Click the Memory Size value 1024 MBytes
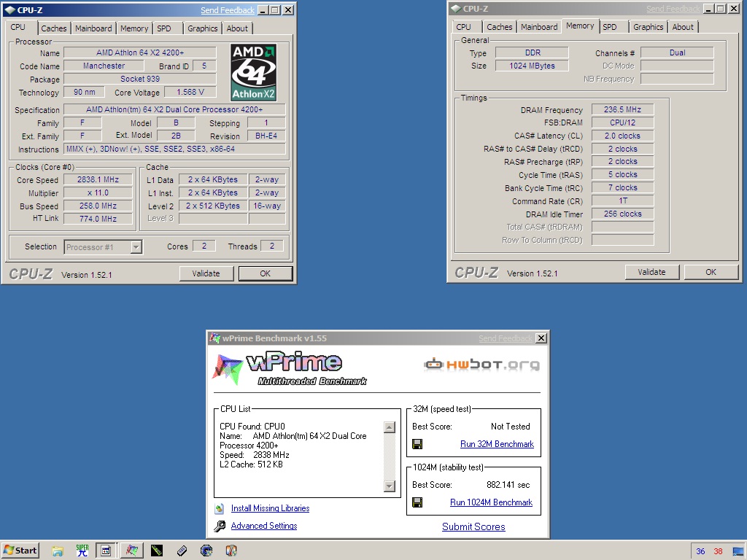 (x=532, y=66)
